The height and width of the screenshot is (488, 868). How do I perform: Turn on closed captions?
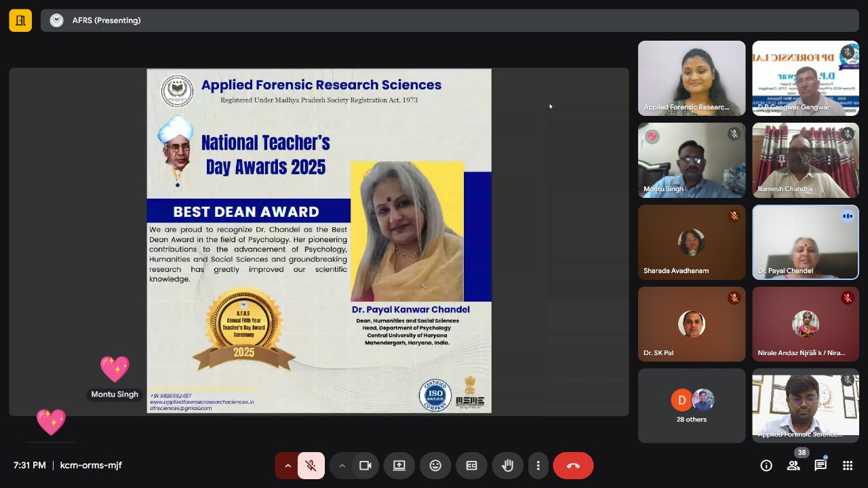point(471,466)
